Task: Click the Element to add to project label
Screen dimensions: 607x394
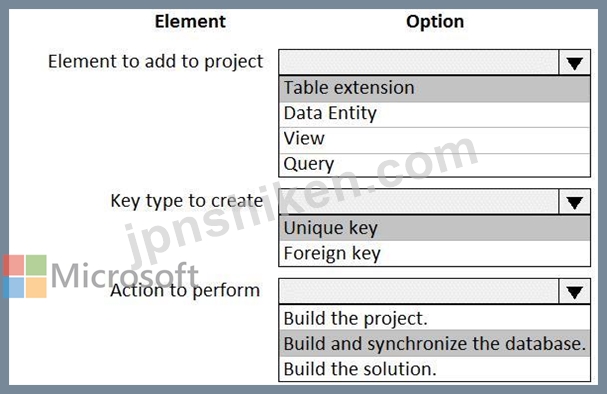Action: [155, 62]
